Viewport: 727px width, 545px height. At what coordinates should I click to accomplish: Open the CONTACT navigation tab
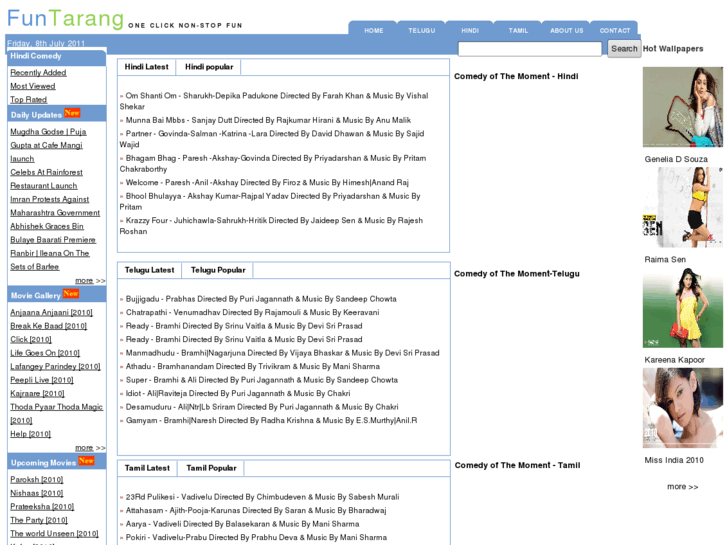click(614, 30)
